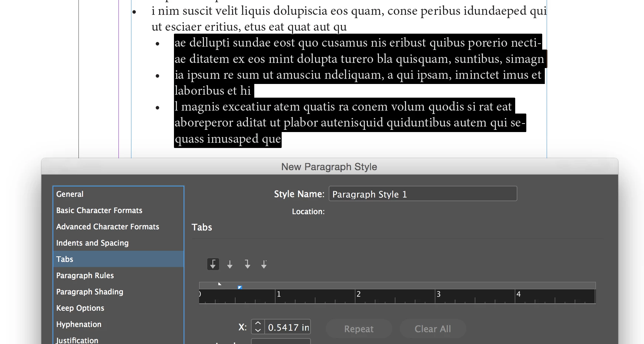Click ruler at the 4 inch mark

tap(515, 296)
